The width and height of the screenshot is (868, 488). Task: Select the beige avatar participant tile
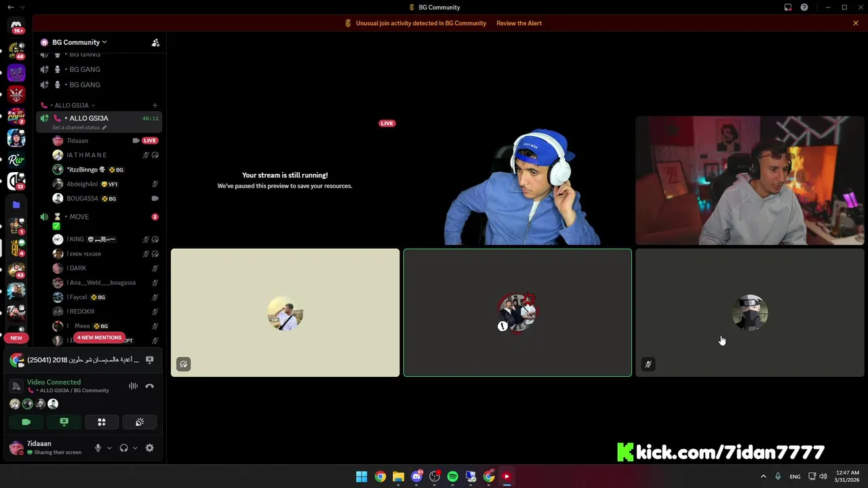[x=285, y=312]
